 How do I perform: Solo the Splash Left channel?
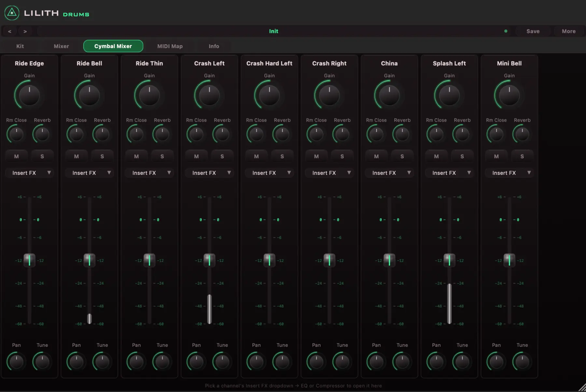click(x=462, y=156)
